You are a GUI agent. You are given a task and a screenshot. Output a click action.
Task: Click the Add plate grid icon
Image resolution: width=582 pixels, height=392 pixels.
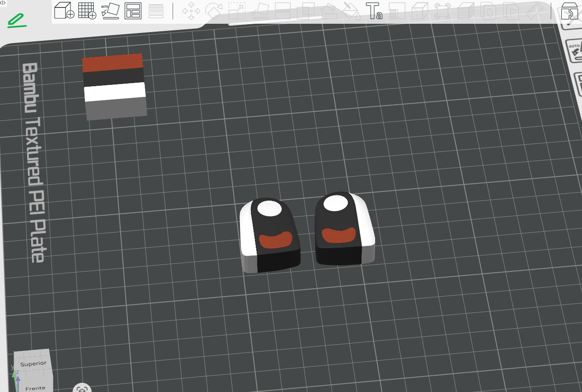[x=87, y=11]
